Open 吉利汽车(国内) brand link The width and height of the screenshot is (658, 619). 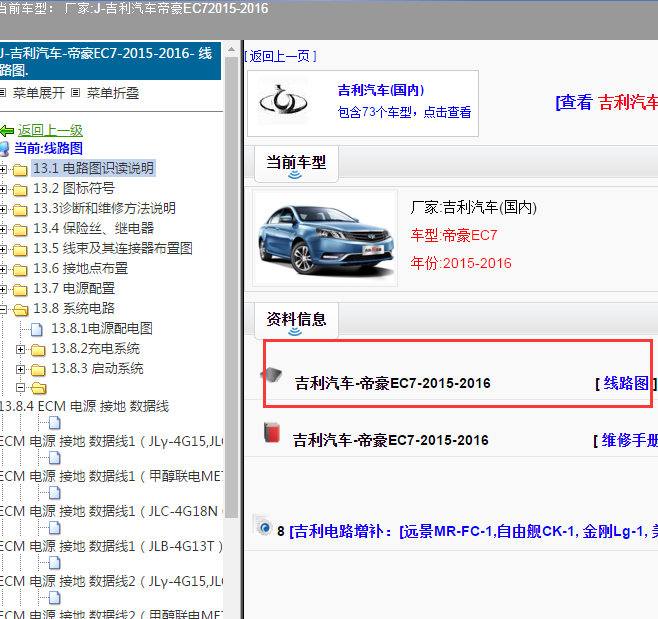[x=381, y=90]
